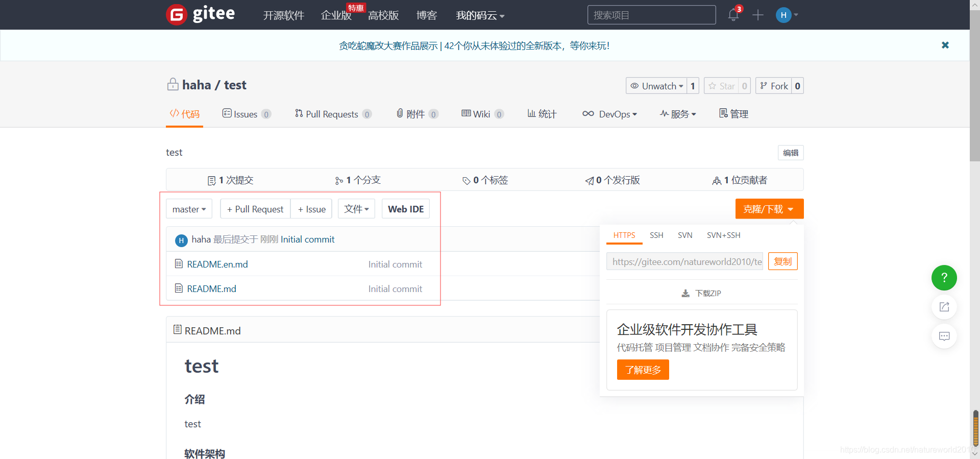Click the download icon beside 下载ZIP
980x459 pixels.
pyautogui.click(x=685, y=294)
